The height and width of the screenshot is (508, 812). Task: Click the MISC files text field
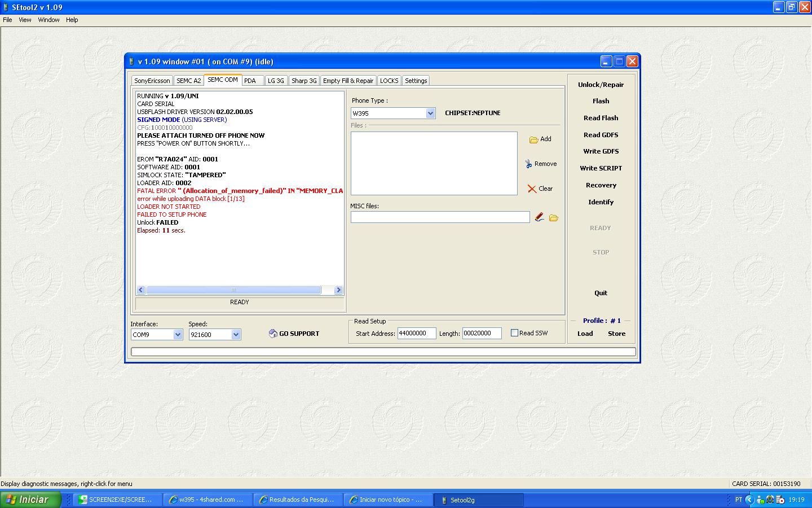440,217
